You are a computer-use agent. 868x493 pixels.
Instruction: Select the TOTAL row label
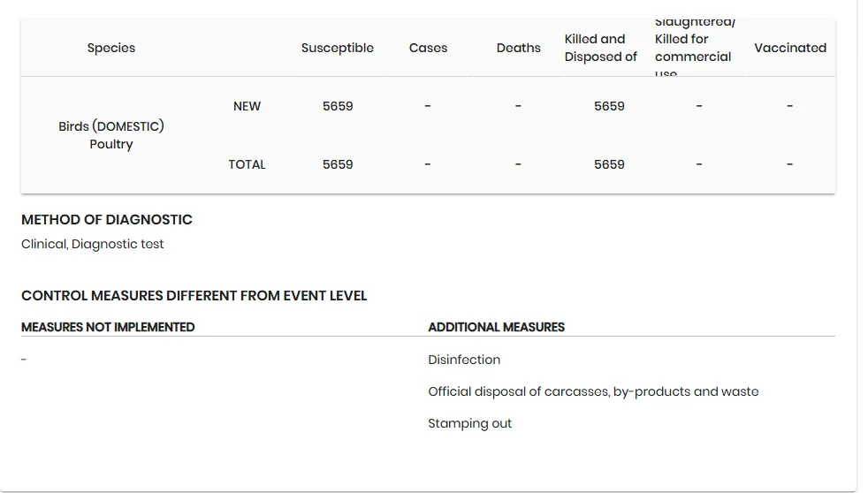point(247,165)
